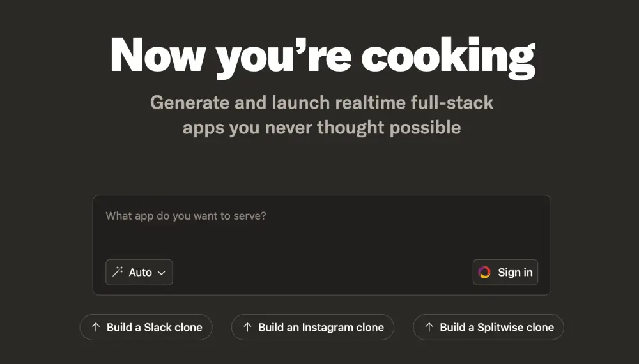Viewport: 639px width, 364px height.
Task: Click the up arrow on Instagram clone chip
Action: coord(247,327)
